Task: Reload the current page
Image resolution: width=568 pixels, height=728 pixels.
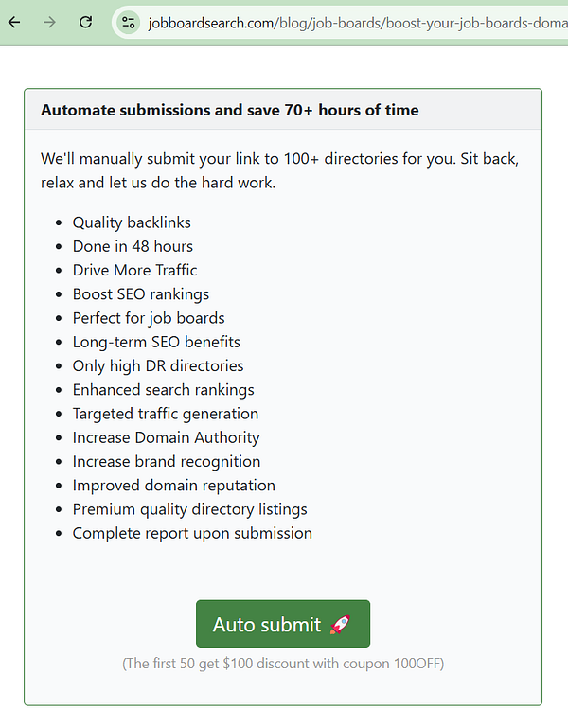Action: pyautogui.click(x=85, y=22)
